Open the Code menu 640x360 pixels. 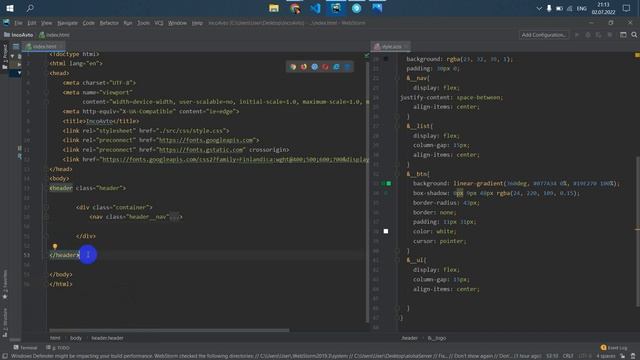(89, 23)
